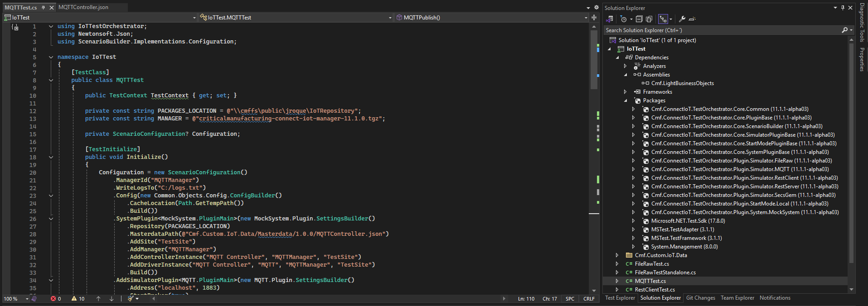Click the 0 errors indicator

(x=56, y=299)
